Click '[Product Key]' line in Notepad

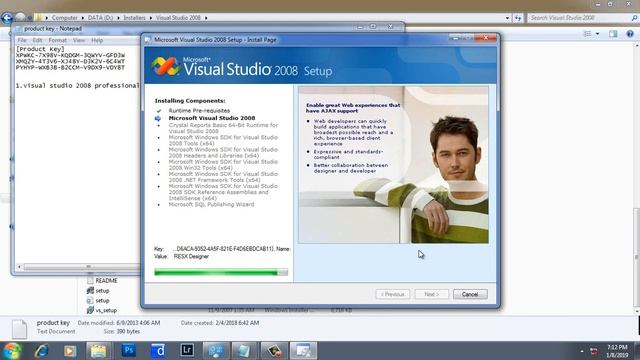pos(40,49)
